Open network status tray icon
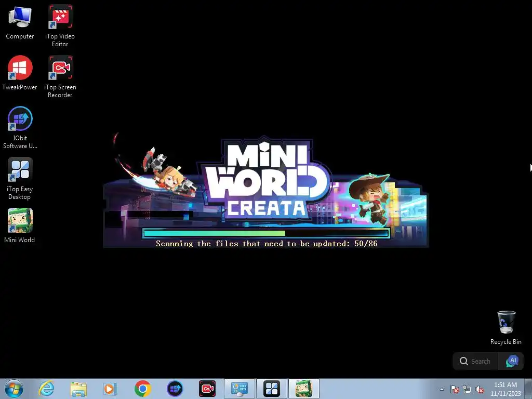This screenshot has height=399, width=532. 467,389
